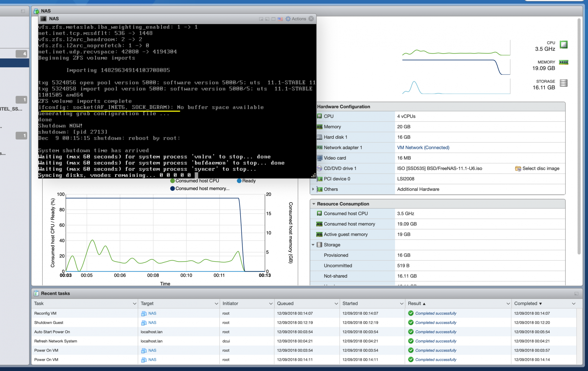Click the FreeNAS-11.1-U6.iso value text
588x371 pixels.
pyautogui.click(x=440, y=168)
